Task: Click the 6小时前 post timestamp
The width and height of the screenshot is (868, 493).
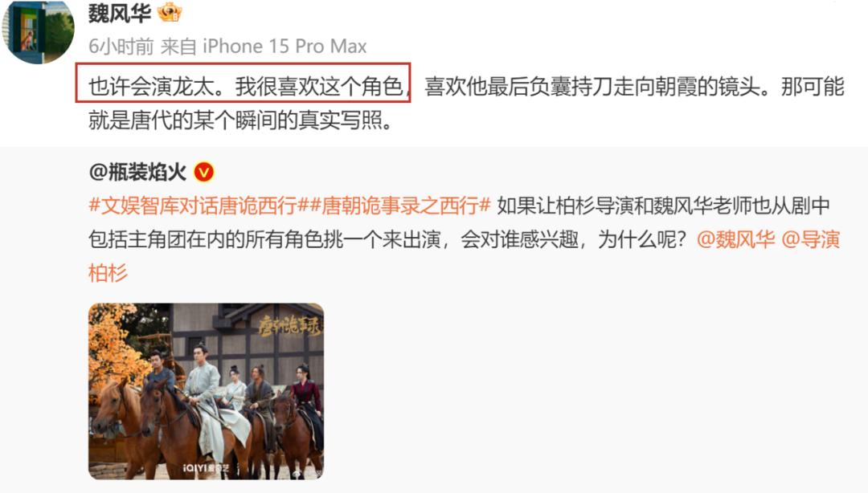Action: tap(121, 47)
